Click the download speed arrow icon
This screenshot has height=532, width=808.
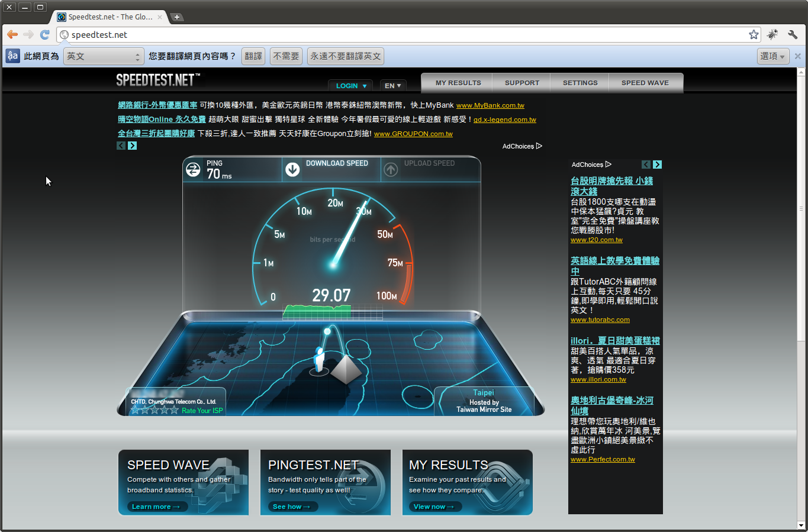click(x=292, y=170)
